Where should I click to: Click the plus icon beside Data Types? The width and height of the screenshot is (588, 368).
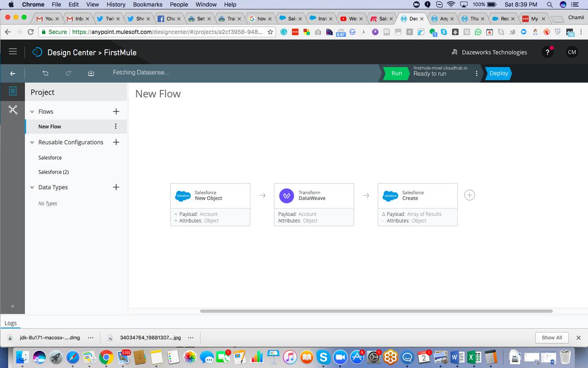116,187
